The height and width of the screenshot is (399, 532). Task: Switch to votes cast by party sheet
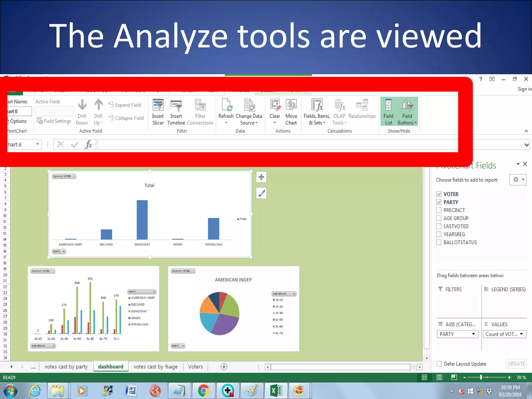tap(66, 367)
